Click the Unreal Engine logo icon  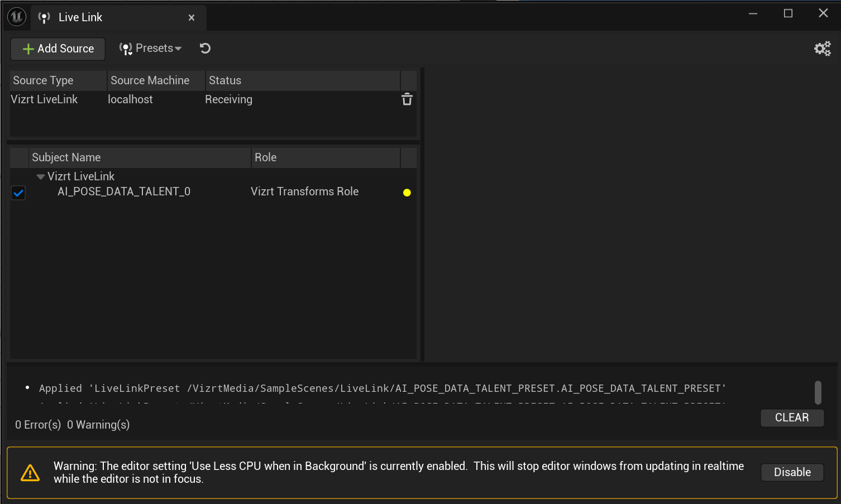16,17
